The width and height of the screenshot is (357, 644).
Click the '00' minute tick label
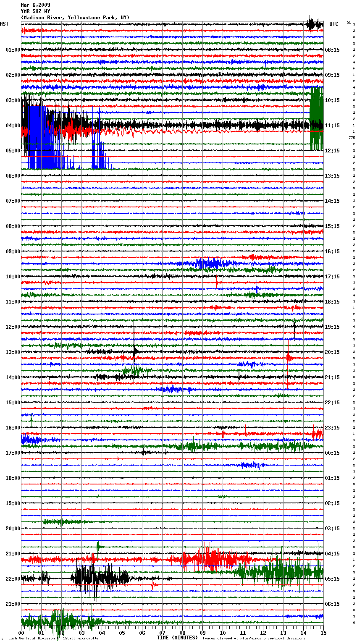click(x=21, y=633)
